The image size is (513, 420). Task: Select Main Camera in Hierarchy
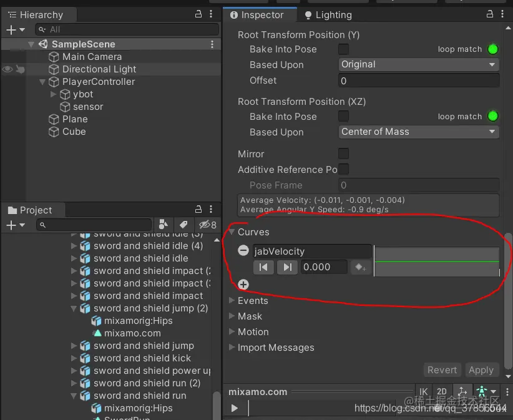[x=92, y=57]
